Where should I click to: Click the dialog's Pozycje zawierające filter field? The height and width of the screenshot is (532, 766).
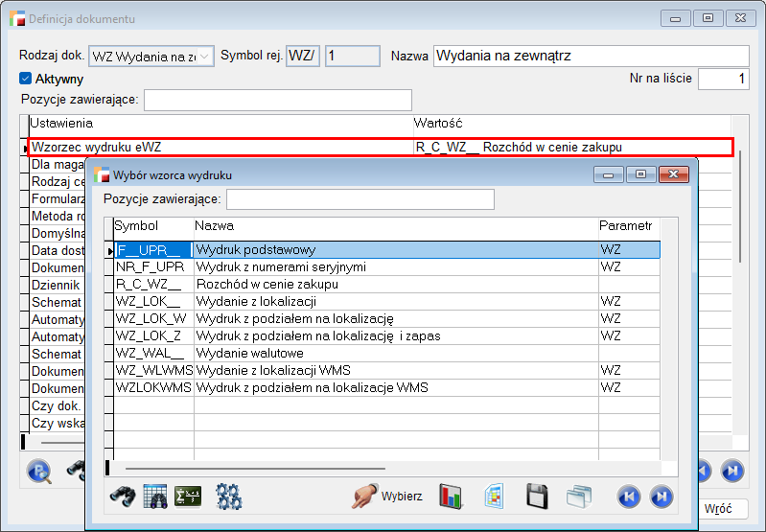tap(360, 198)
